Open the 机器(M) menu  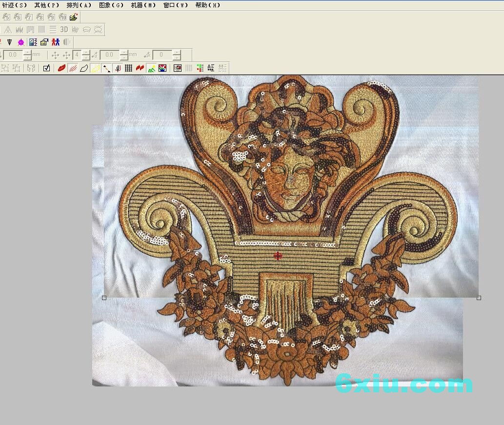[x=143, y=5]
